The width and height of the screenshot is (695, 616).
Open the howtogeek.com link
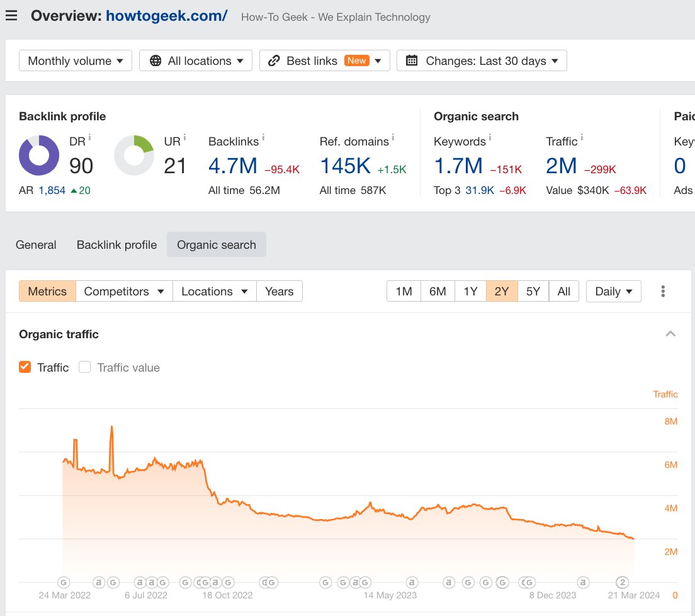(x=166, y=15)
